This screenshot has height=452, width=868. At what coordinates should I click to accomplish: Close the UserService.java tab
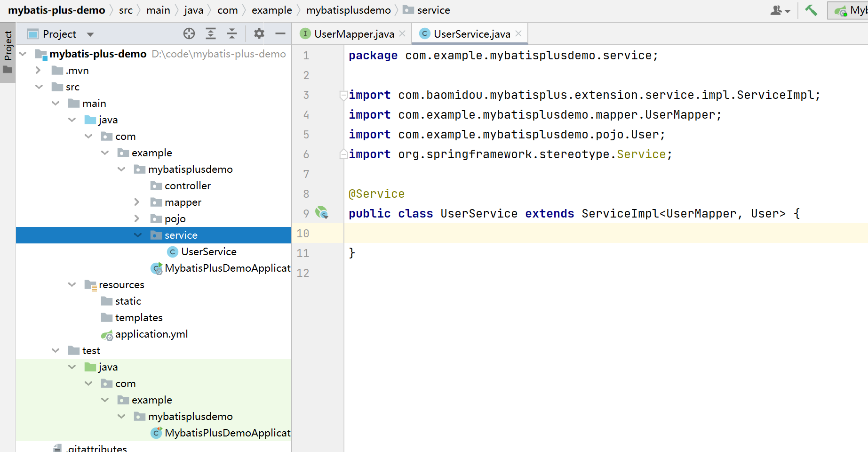pos(518,33)
